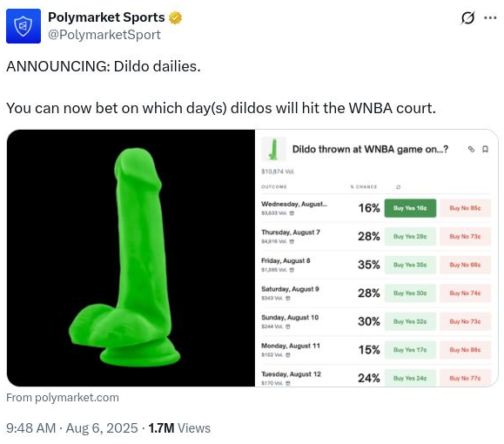Click the copy link icon in market card
The image size is (504, 444).
pos(471,149)
